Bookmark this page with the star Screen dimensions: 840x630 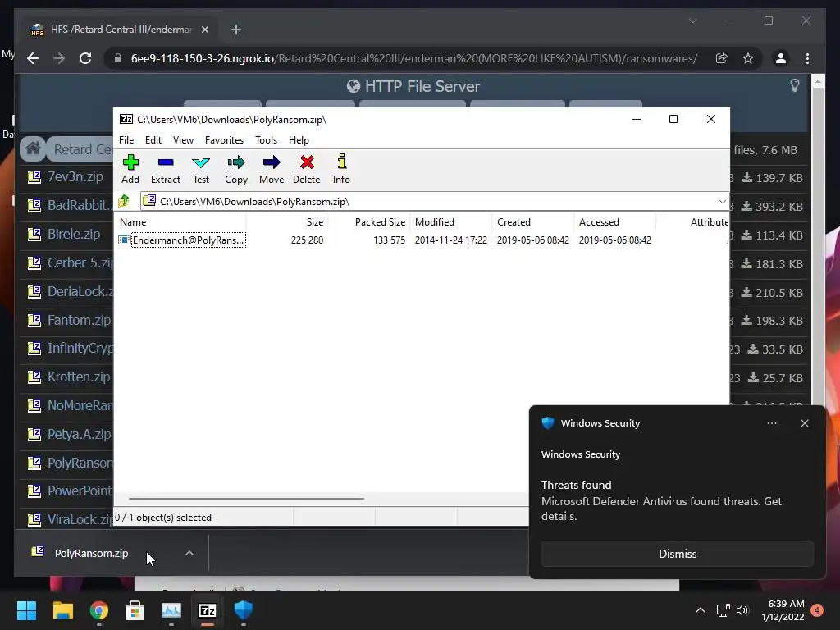click(748, 58)
